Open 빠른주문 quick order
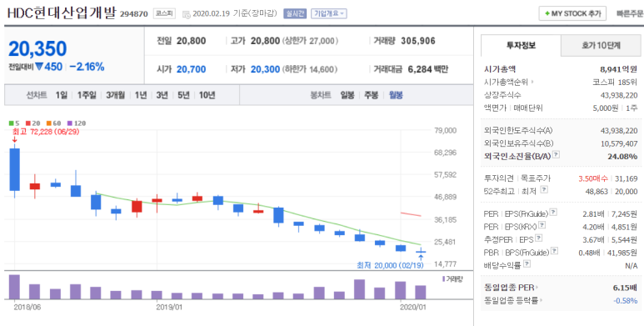The width and height of the screenshot is (644, 326). coord(630,13)
